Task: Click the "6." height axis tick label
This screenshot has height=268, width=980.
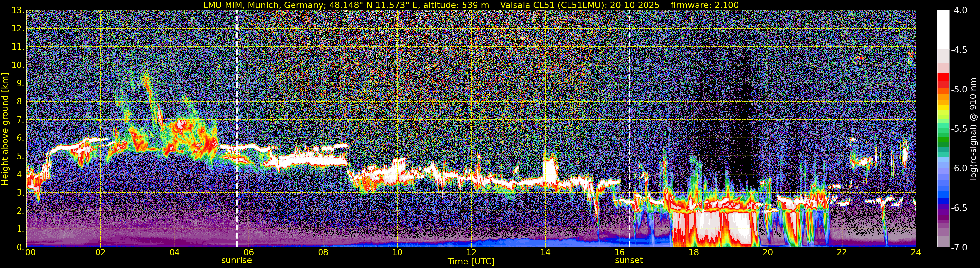Action: pos(21,138)
